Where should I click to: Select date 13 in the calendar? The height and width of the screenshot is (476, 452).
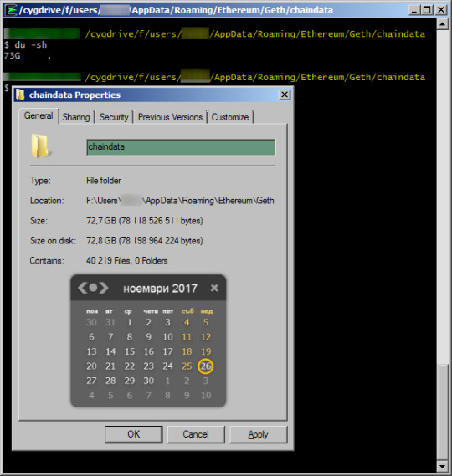[x=91, y=351]
